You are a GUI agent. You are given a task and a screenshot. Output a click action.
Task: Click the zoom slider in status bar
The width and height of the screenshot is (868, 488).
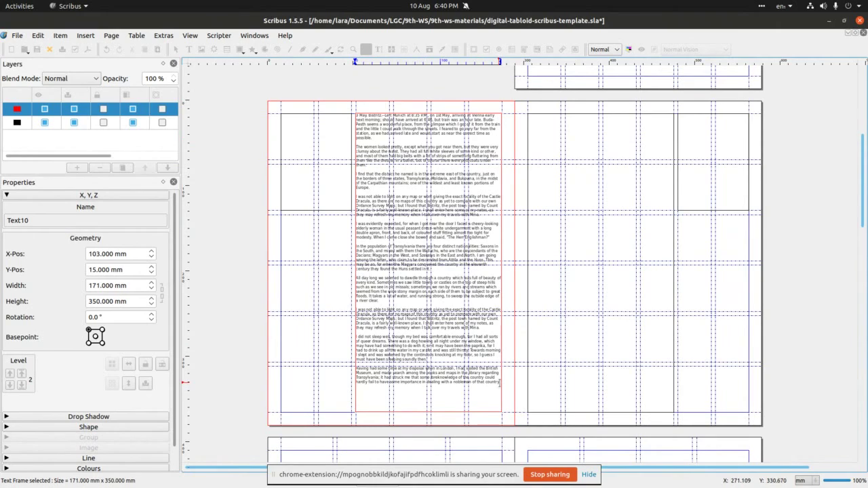coord(836,481)
